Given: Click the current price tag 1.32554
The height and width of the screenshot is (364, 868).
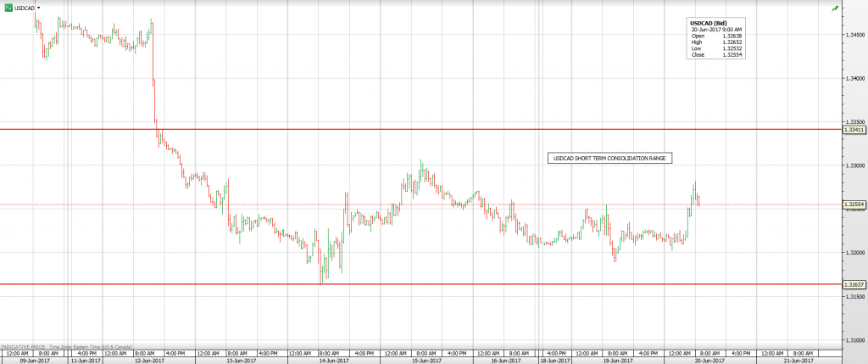Looking at the screenshot, I should 854,204.
